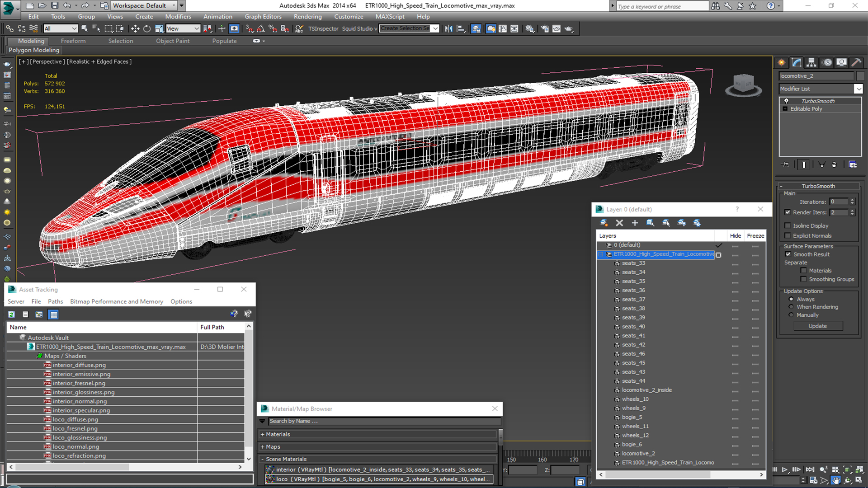868x488 pixels.
Task: Delete layer with the X icon
Action: pyautogui.click(x=619, y=223)
